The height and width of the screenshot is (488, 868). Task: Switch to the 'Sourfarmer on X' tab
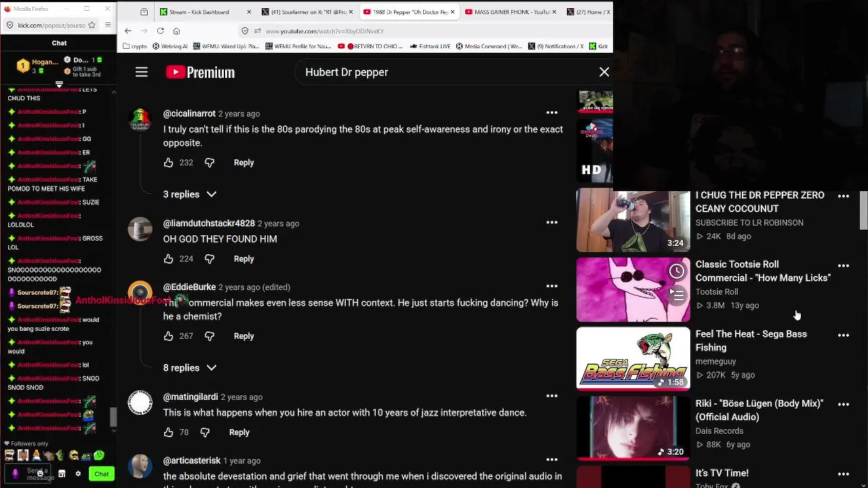point(307,12)
